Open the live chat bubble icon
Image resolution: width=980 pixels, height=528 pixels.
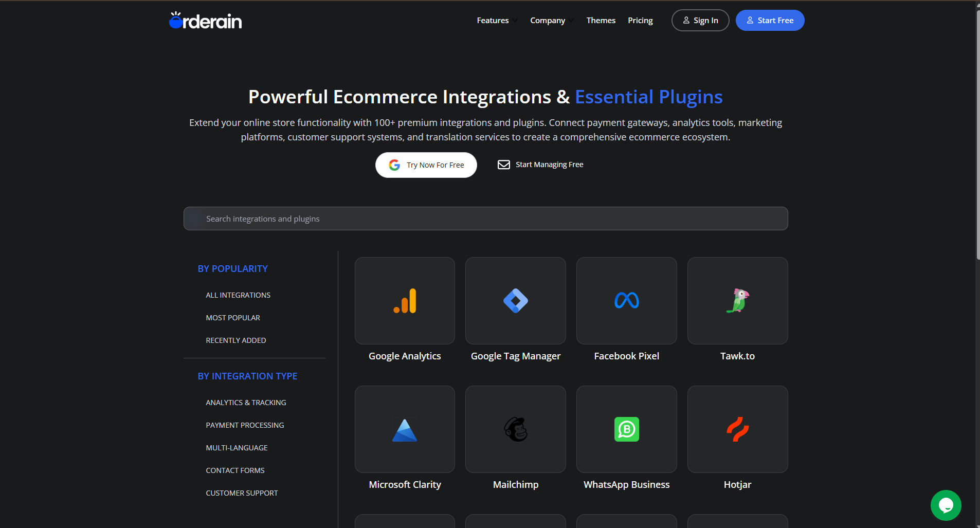coord(946,505)
